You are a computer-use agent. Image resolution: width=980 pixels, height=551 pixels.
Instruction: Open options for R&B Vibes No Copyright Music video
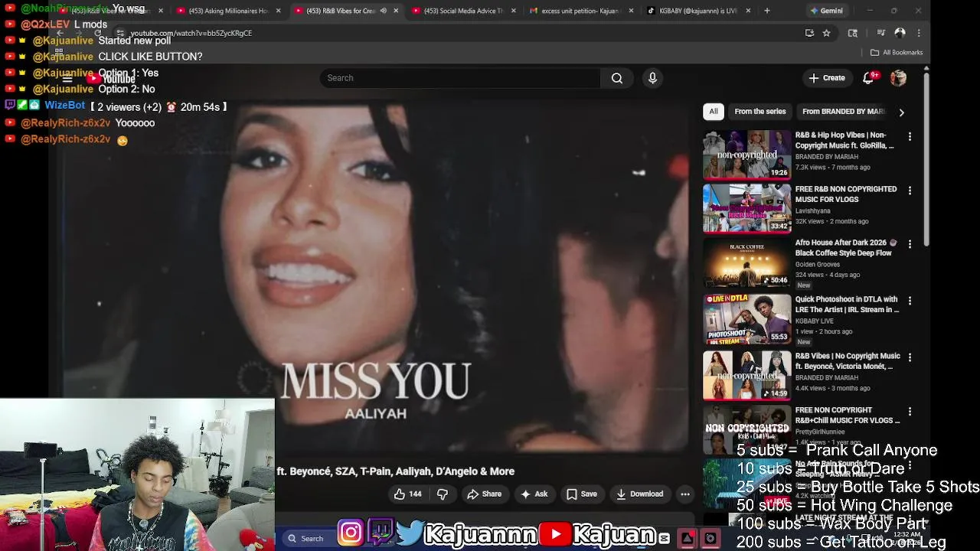910,357
